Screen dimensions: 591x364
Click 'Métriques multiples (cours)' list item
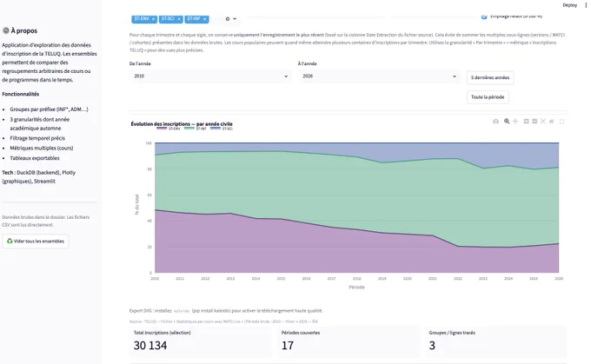click(x=42, y=148)
